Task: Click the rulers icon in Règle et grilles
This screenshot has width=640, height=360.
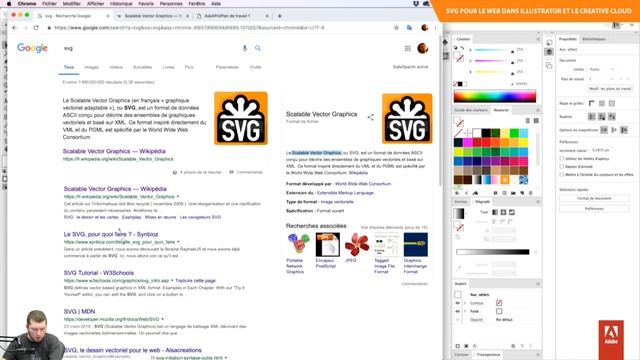Action: click(x=591, y=103)
